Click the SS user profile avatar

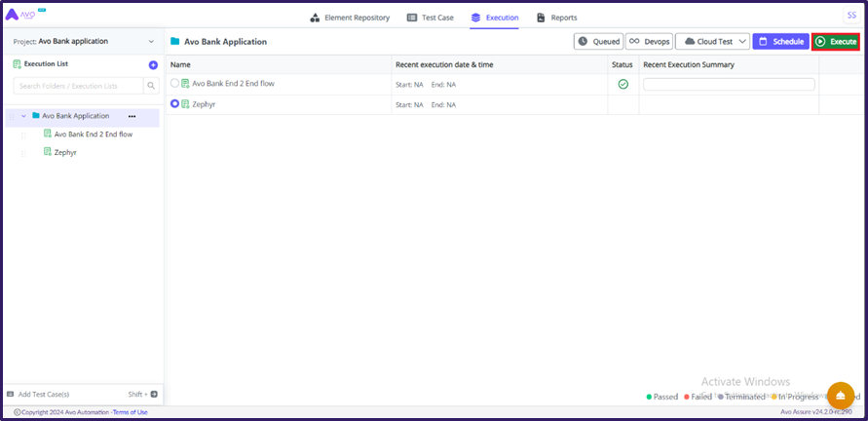pyautogui.click(x=850, y=15)
